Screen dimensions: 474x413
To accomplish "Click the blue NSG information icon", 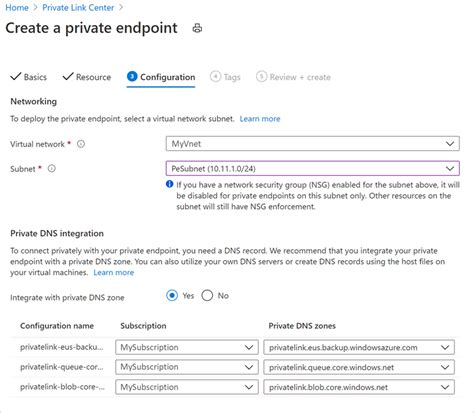I will [x=169, y=184].
